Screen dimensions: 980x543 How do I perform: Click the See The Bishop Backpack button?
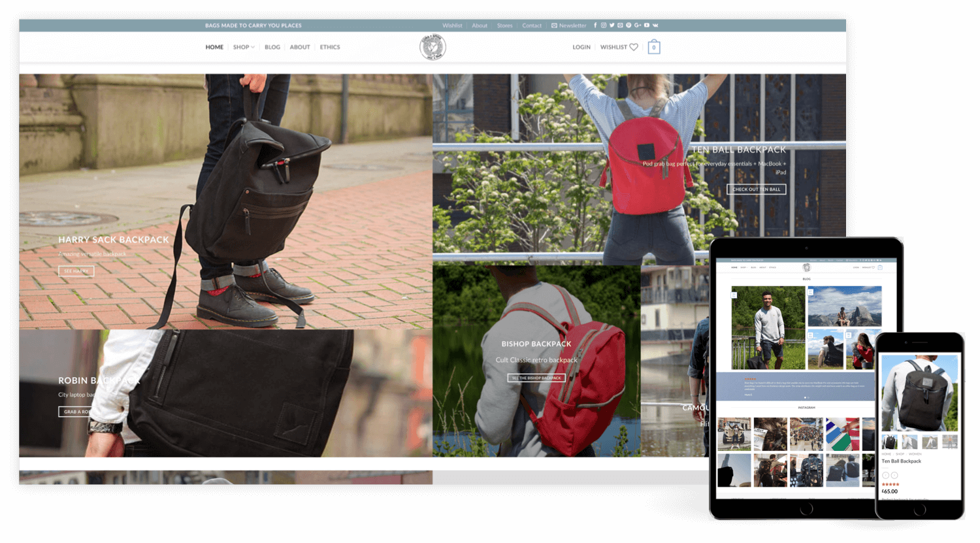(x=536, y=378)
